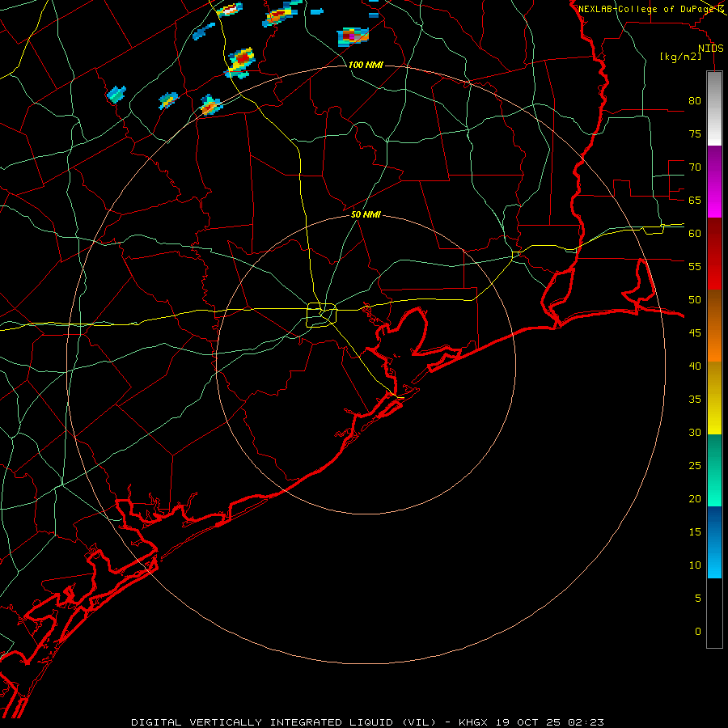Click the Digital Vertically Integrated Liquid caption
This screenshot has width=728, height=728.
[367, 722]
